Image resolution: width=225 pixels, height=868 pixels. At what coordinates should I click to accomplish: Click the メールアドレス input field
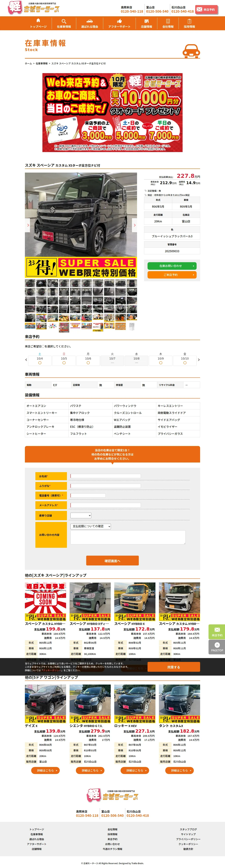point(105,505)
